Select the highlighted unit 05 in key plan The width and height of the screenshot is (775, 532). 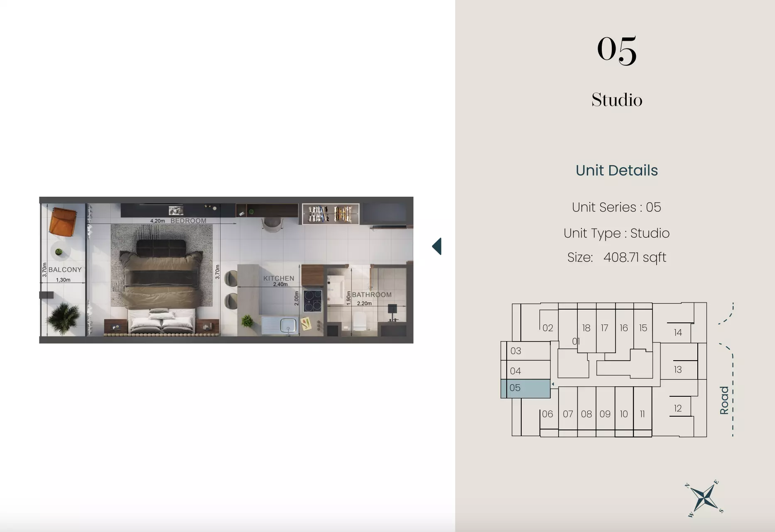pyautogui.click(x=525, y=388)
